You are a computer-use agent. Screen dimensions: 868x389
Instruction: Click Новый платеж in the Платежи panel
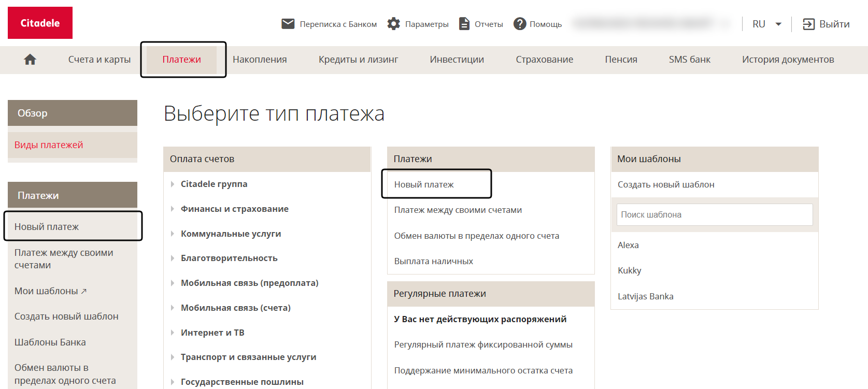tap(424, 184)
